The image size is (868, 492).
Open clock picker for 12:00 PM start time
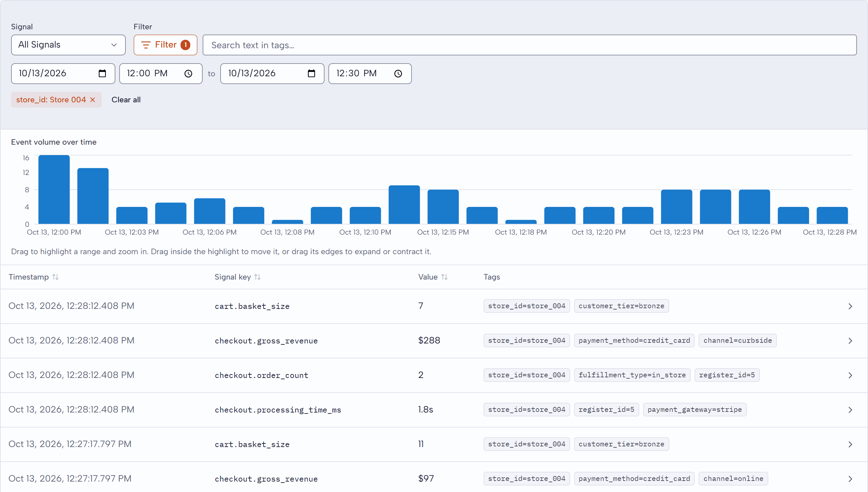pos(188,73)
